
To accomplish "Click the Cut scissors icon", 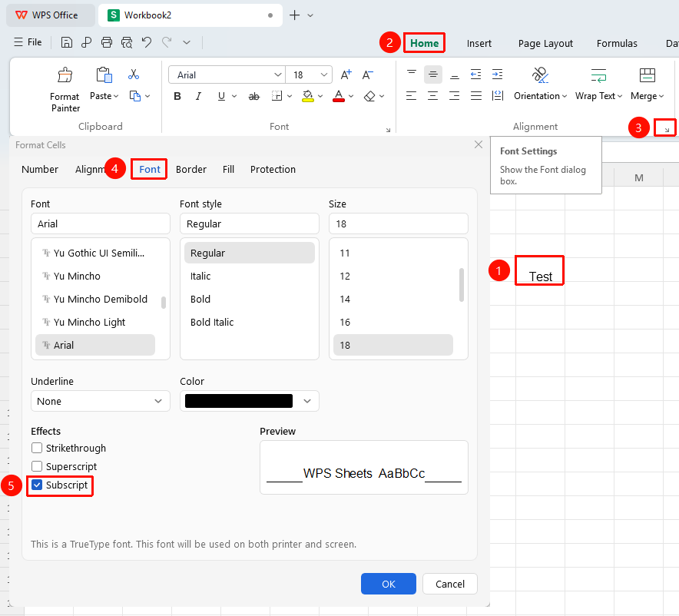I will point(134,75).
